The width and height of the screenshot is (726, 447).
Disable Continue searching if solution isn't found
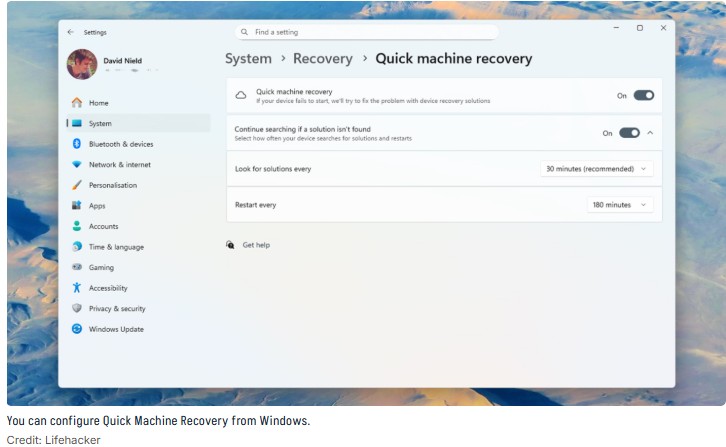point(629,133)
